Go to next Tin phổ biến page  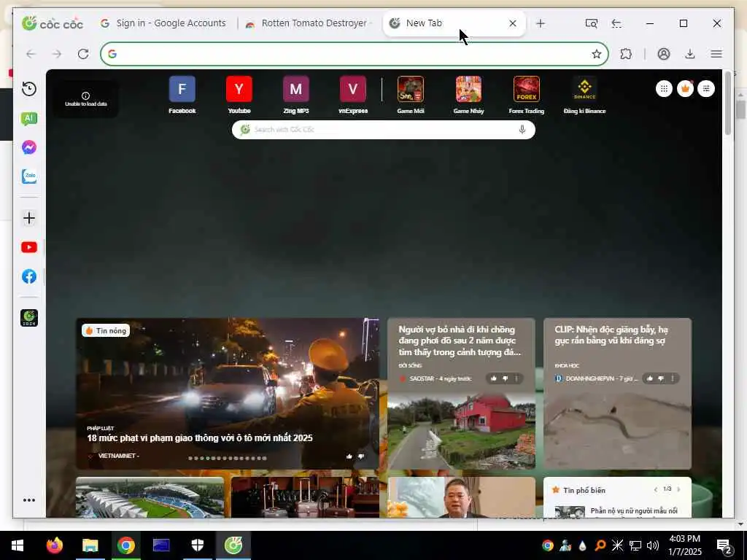[x=679, y=489]
